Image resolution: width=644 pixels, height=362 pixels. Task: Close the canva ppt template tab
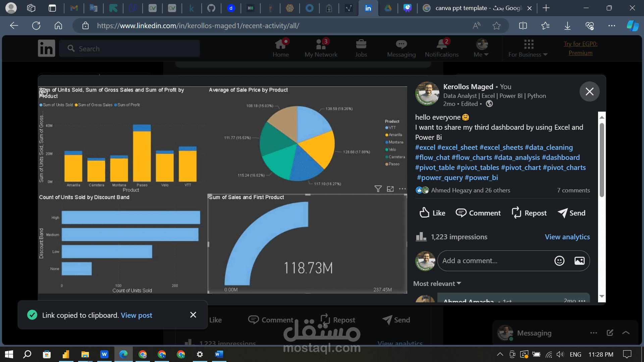pyautogui.click(x=529, y=8)
